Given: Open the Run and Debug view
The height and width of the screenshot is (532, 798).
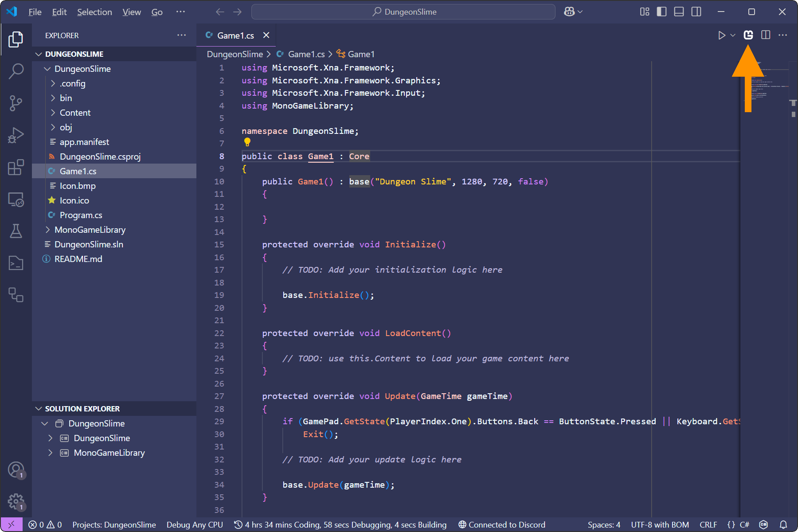Looking at the screenshot, I should (16, 135).
